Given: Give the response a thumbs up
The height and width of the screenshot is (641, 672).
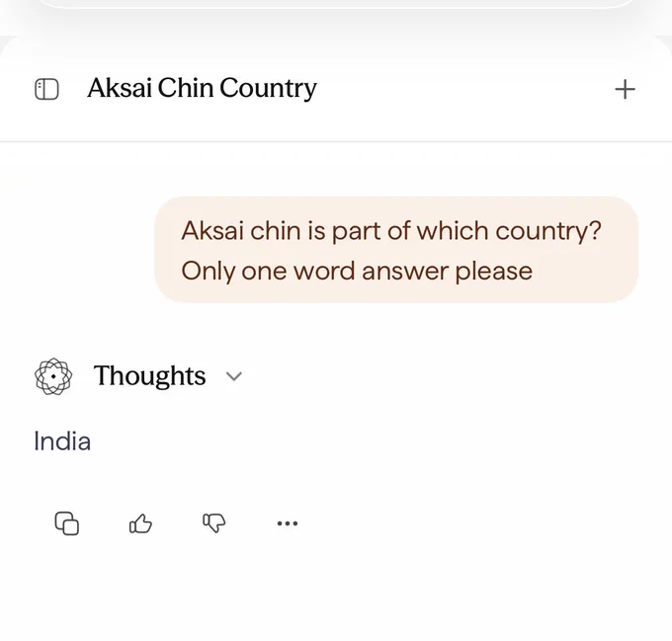Looking at the screenshot, I should pos(140,522).
